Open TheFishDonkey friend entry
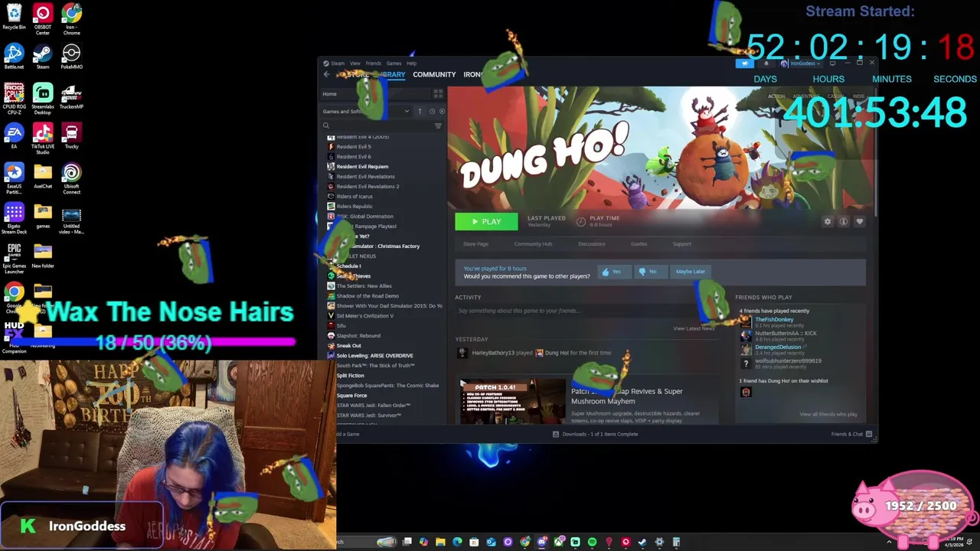Image resolution: width=980 pixels, height=551 pixels. (773, 321)
